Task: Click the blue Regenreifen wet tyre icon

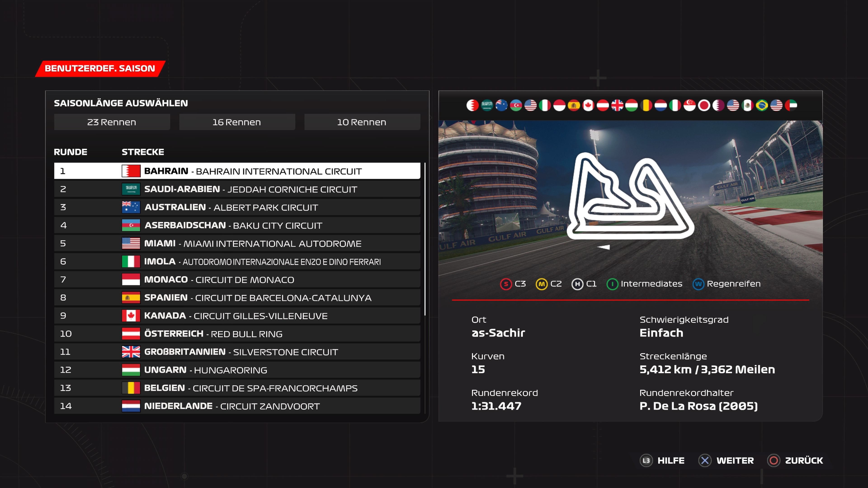Action: pos(698,284)
